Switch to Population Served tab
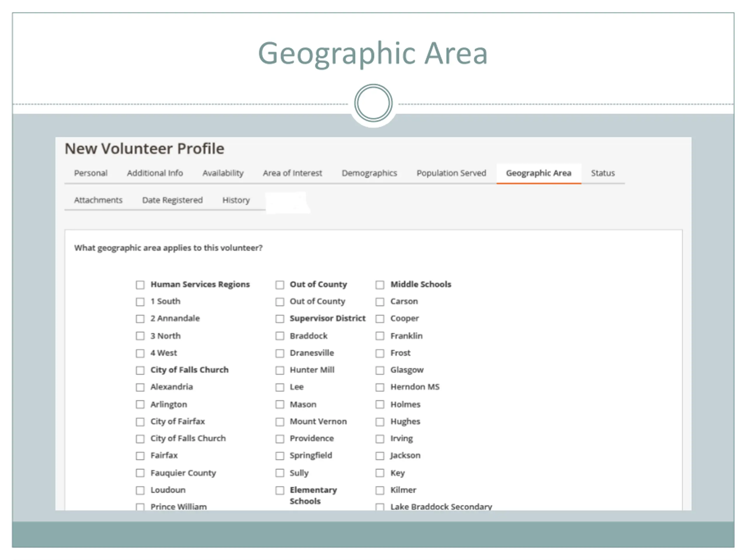747x560 pixels. pos(451,173)
